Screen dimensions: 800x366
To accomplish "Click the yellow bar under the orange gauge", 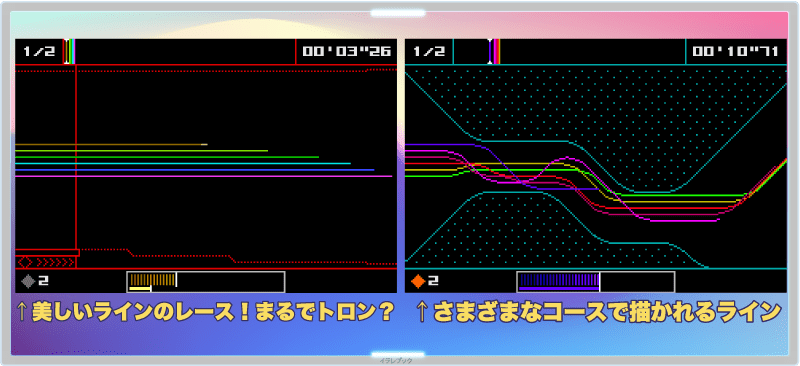I will pos(140,289).
